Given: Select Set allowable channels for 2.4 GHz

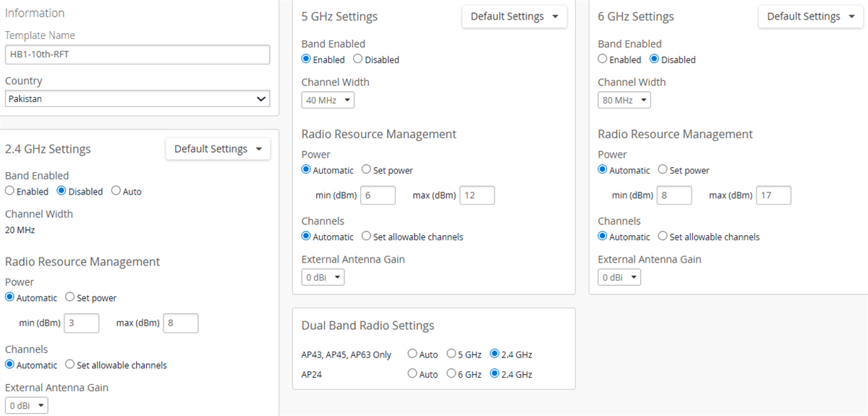Looking at the screenshot, I should coord(70,365).
